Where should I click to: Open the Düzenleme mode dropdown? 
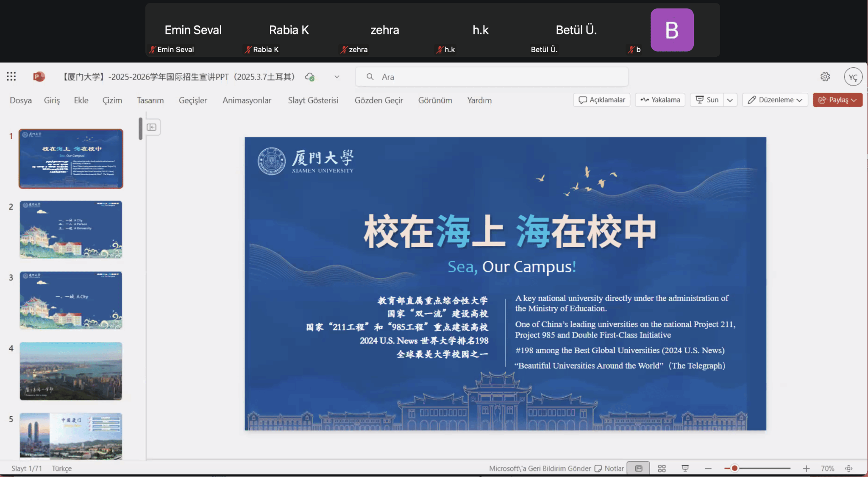point(775,100)
